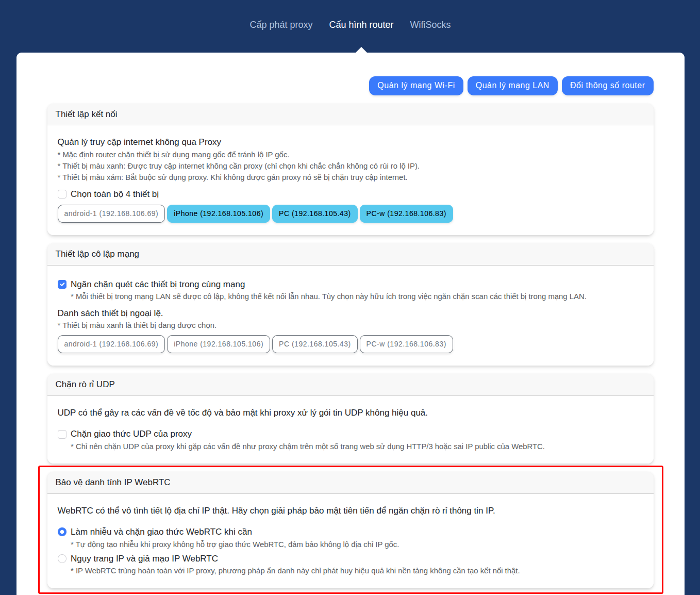Choose Ngụy trang IP và giả mạo WebRTC
The image size is (700, 595).
click(x=62, y=559)
